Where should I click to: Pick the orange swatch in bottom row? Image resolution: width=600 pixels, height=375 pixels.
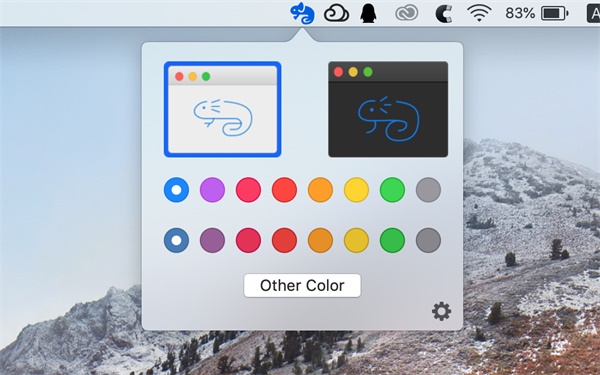(x=320, y=240)
